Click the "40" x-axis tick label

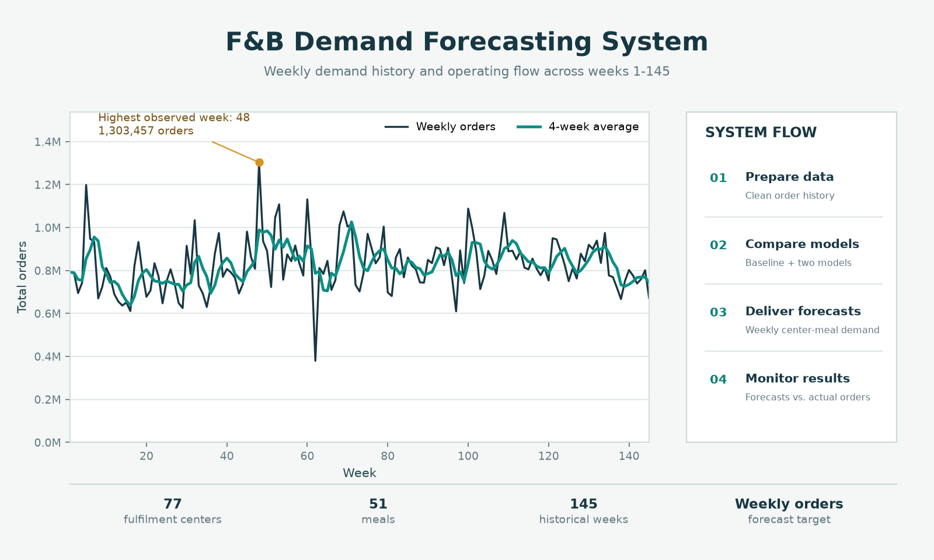(x=227, y=456)
